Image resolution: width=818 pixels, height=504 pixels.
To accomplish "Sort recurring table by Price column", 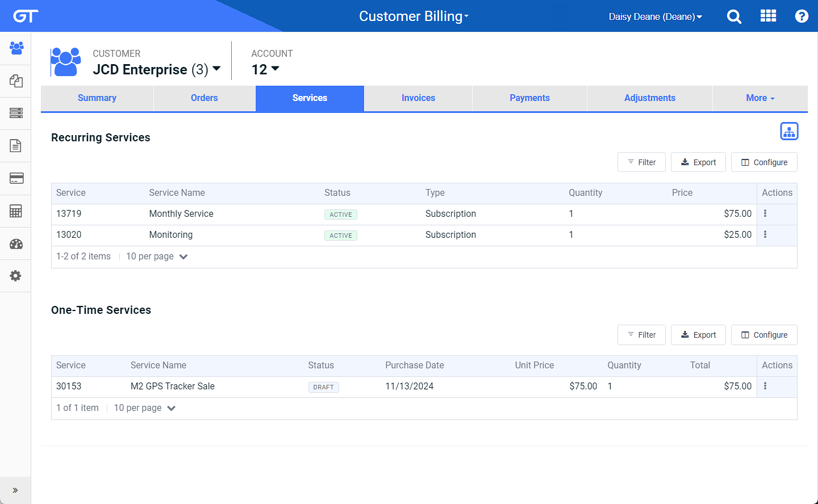I will tap(682, 193).
